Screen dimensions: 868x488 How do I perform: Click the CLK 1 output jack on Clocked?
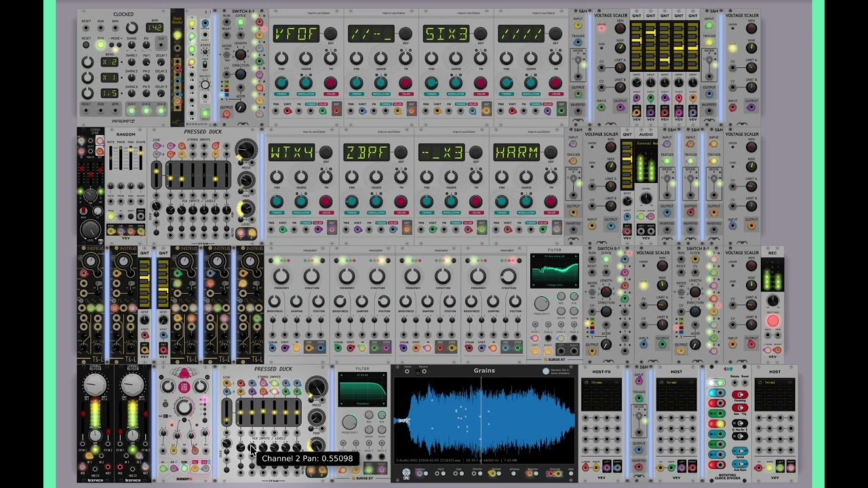132,110
